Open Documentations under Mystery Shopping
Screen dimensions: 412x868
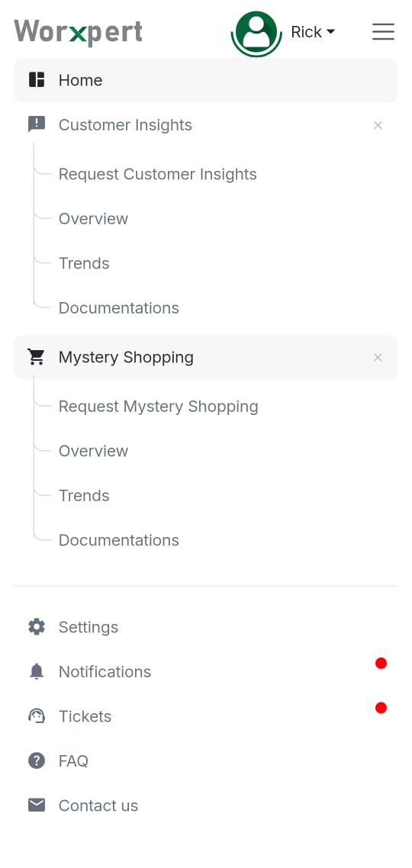pyautogui.click(x=118, y=540)
